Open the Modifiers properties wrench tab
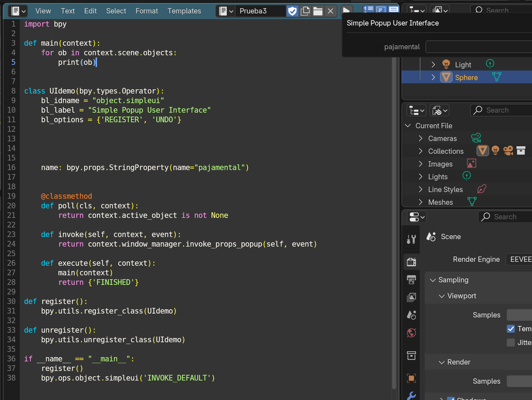532x400 pixels. [411, 395]
